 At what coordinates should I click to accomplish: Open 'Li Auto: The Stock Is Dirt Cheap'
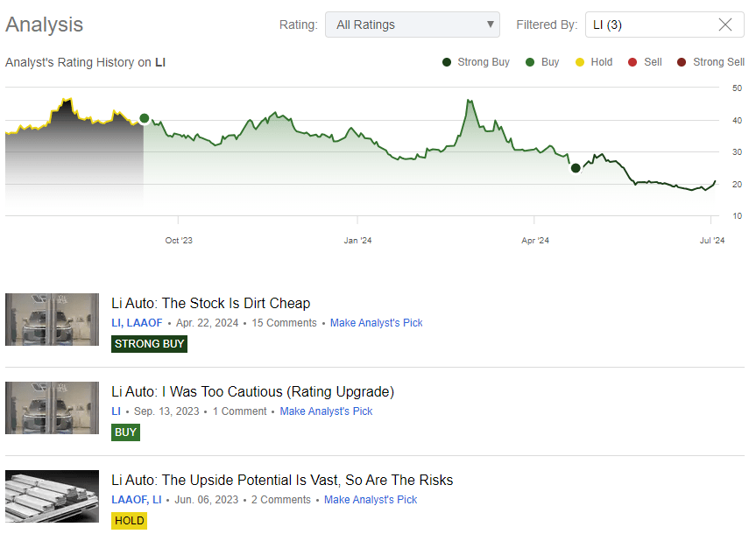pyautogui.click(x=210, y=303)
